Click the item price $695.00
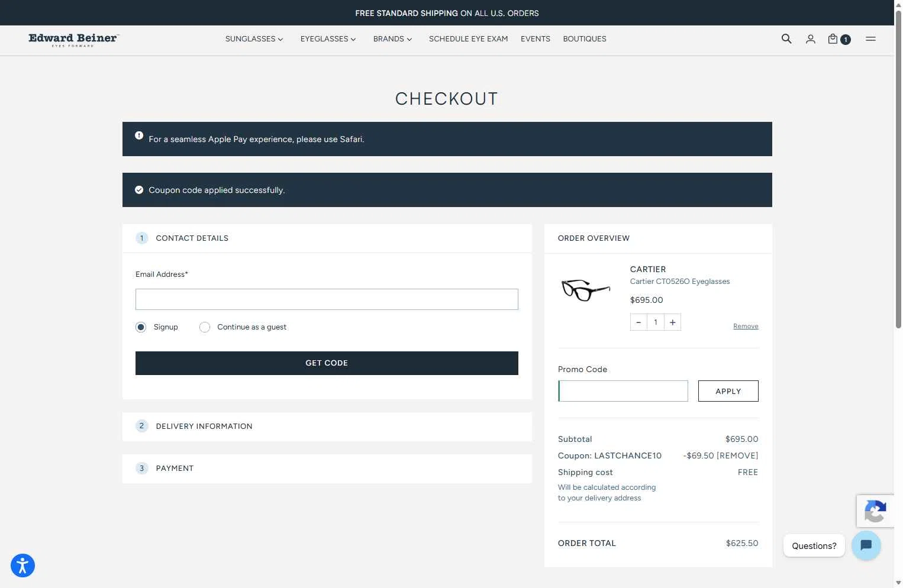Image resolution: width=903 pixels, height=588 pixels. coord(647,300)
